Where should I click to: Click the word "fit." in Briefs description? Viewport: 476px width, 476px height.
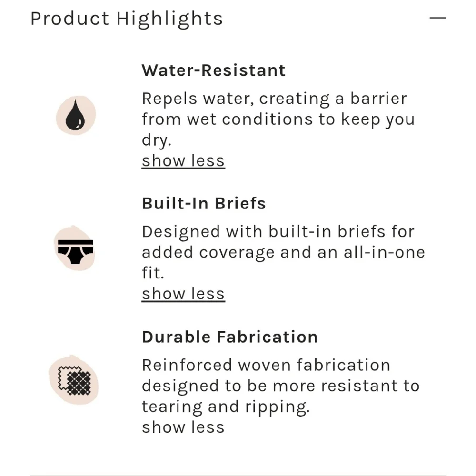pos(153,273)
